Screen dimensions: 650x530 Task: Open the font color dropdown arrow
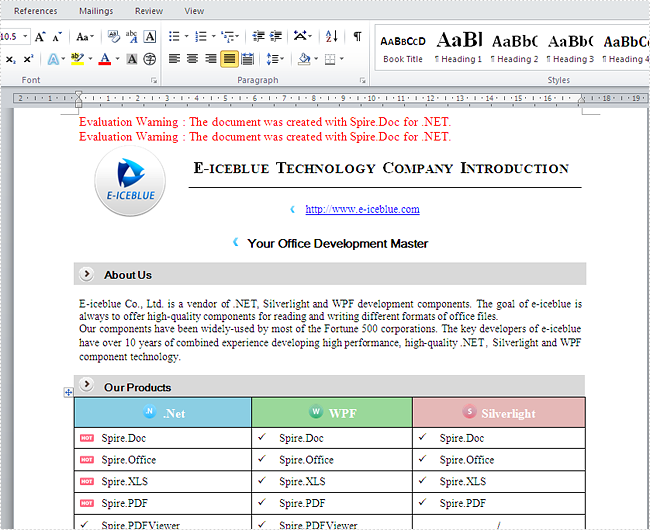tap(118, 59)
